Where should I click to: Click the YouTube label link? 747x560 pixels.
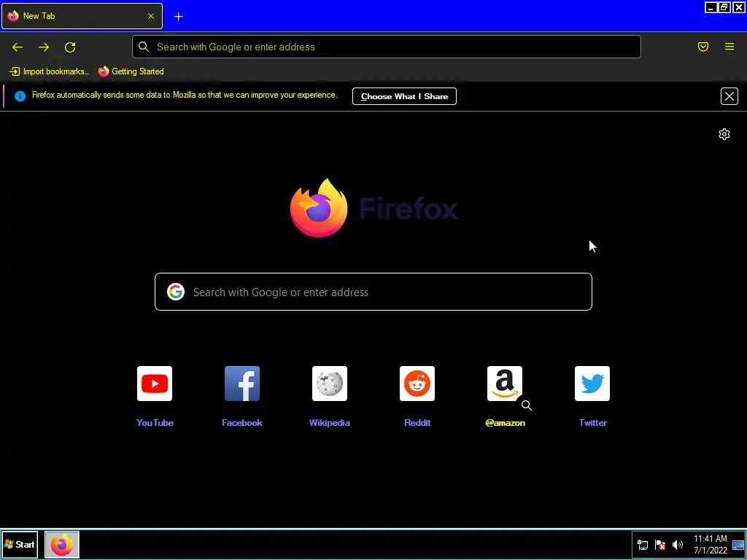(155, 423)
